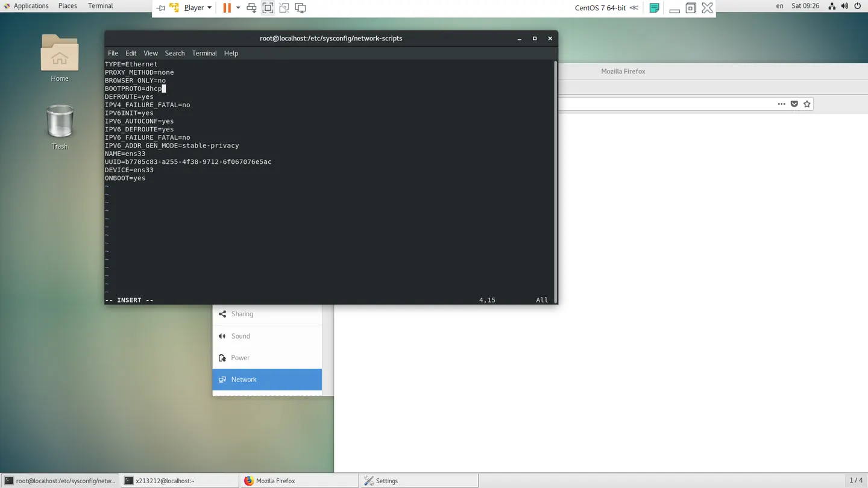This screenshot has width=868, height=488.
Task: Open the Trash icon on desktop
Action: [x=59, y=127]
